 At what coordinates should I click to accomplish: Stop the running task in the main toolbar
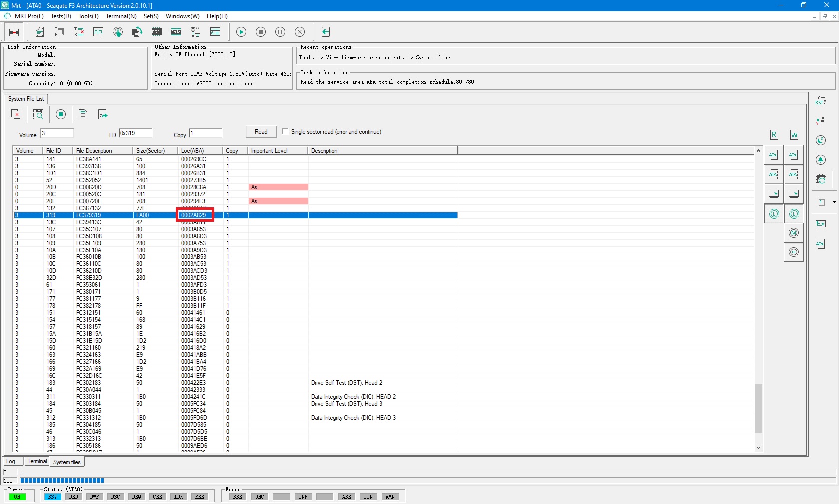click(x=261, y=32)
